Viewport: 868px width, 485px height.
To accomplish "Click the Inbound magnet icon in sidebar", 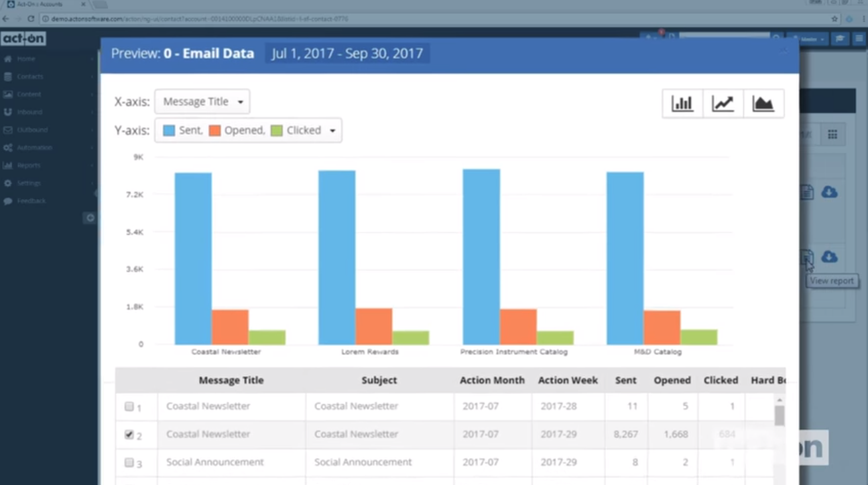I will click(8, 112).
